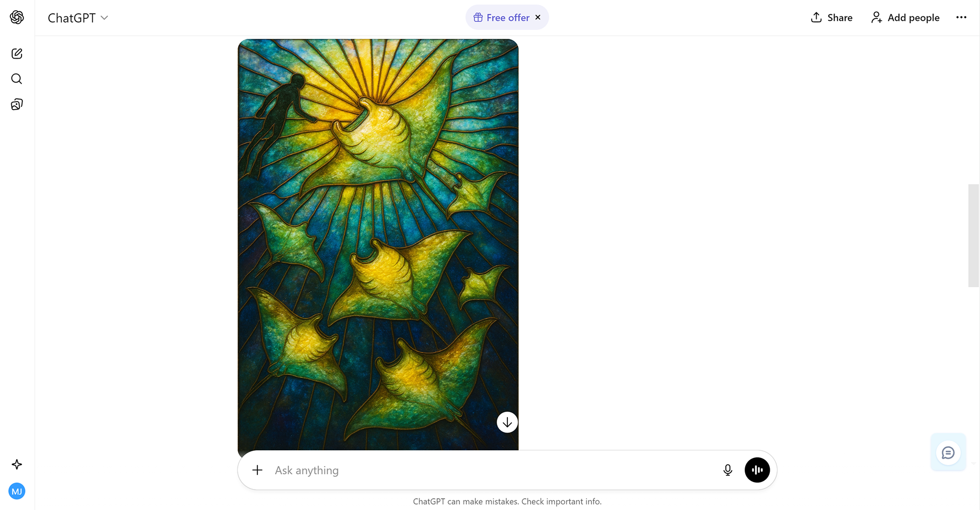Focus the Ask anything message field

pos(490,470)
